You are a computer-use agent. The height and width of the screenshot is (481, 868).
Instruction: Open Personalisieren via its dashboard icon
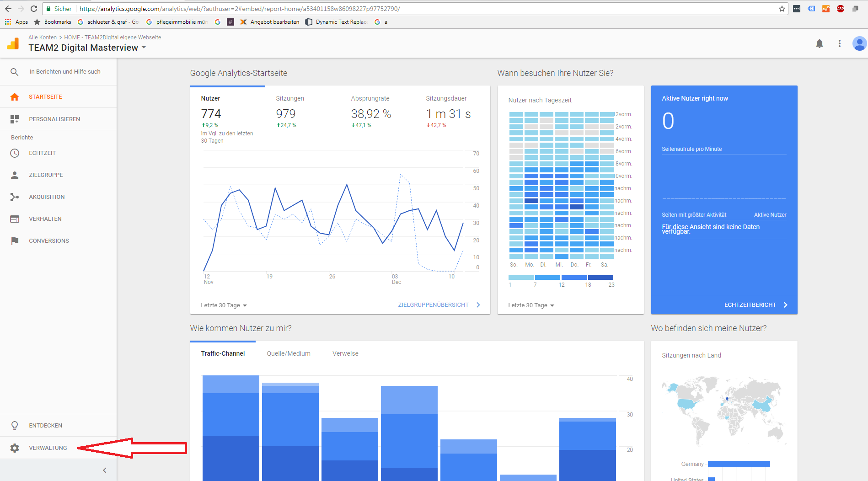15,119
